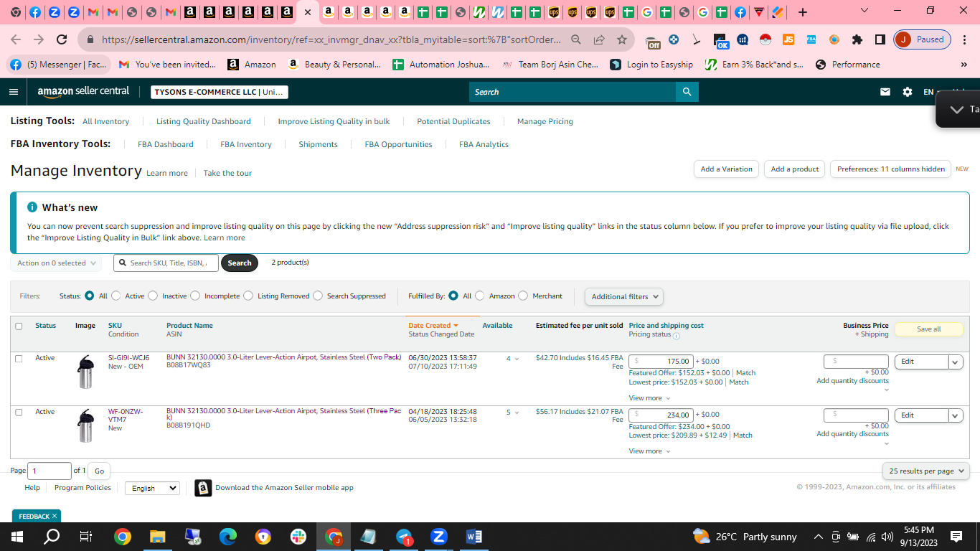This screenshot has height=551, width=980.
Task: Reload the page in the browser
Action: (x=62, y=39)
